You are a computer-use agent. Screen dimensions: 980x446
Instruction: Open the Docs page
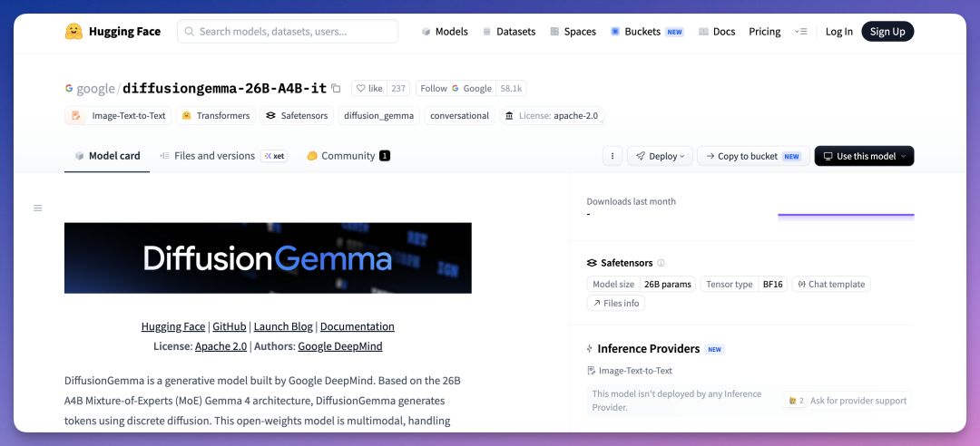(x=716, y=31)
